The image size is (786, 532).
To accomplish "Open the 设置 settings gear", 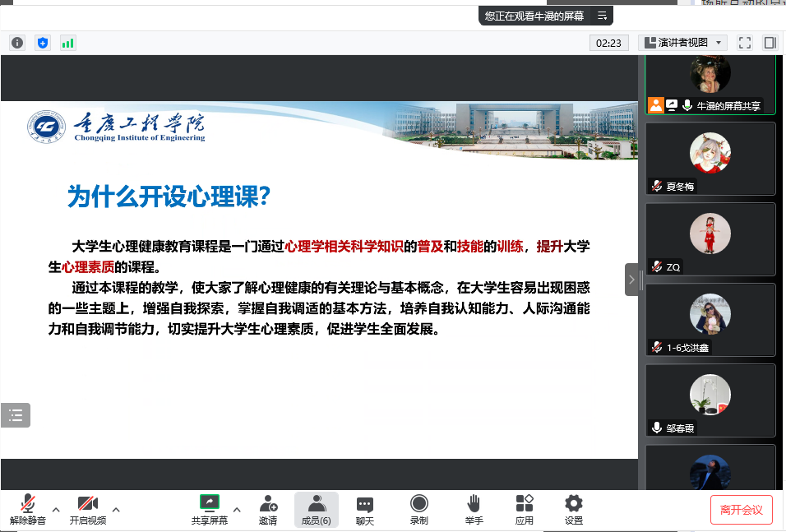I will (x=574, y=509).
